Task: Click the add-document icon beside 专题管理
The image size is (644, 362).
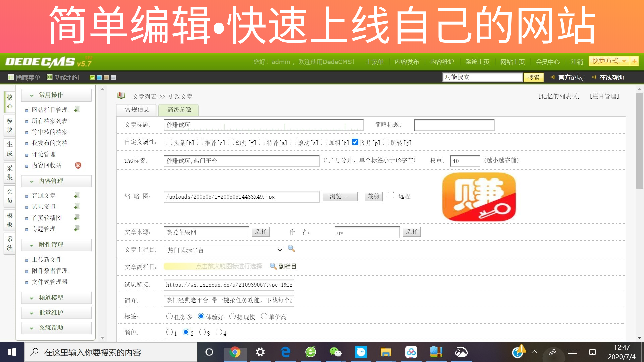Action: (x=77, y=229)
